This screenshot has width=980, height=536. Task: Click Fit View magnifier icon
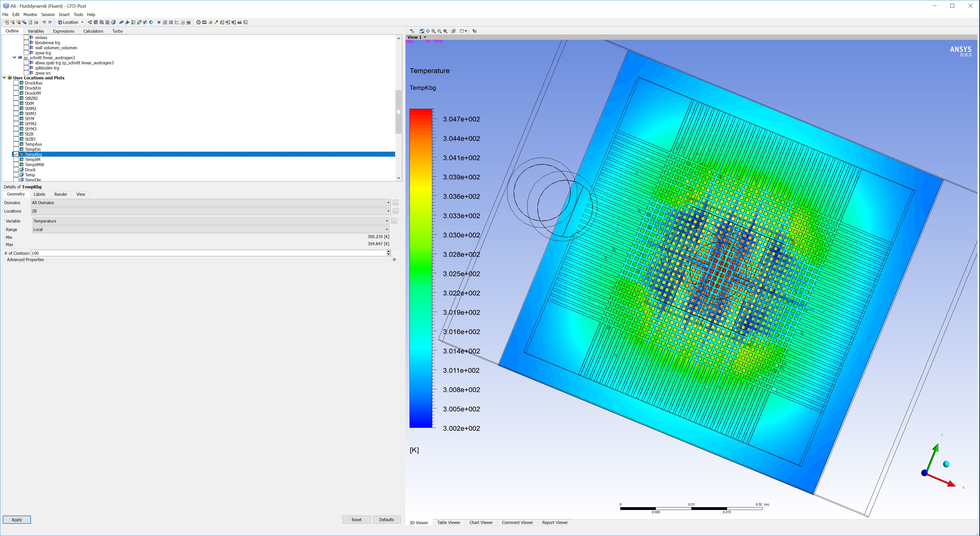point(446,31)
